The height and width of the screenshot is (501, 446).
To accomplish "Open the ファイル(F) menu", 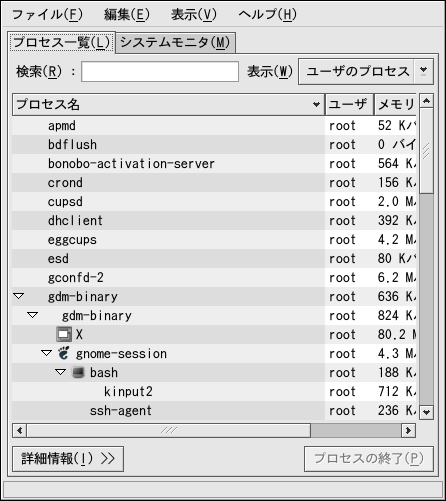I will (47, 15).
